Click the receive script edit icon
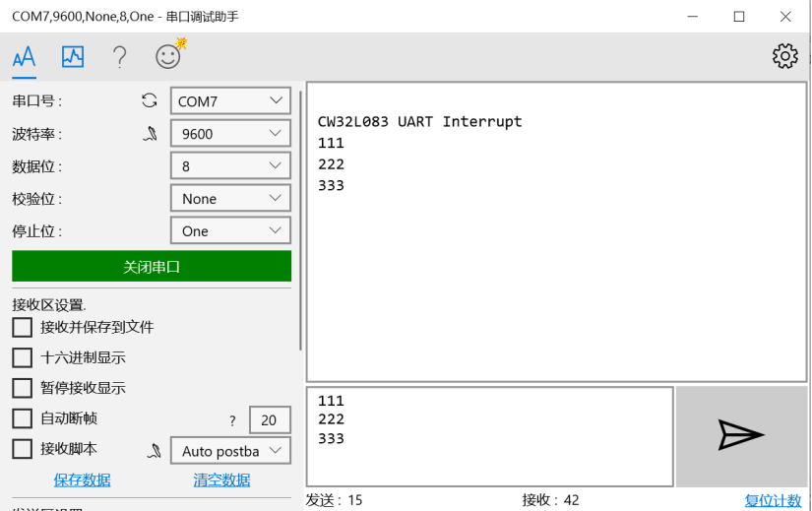This screenshot has height=511, width=812. point(153,450)
